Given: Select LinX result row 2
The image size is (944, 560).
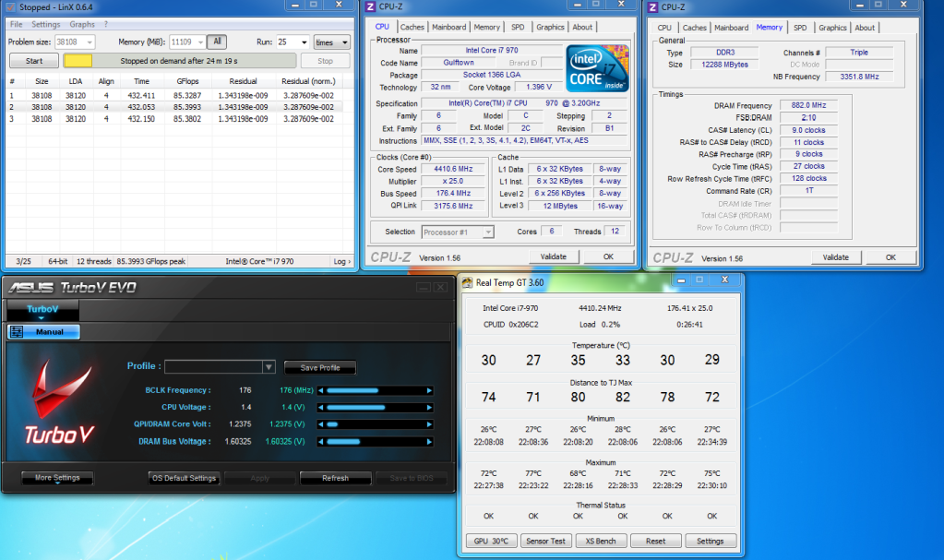Looking at the screenshot, I should pyautogui.click(x=174, y=107).
